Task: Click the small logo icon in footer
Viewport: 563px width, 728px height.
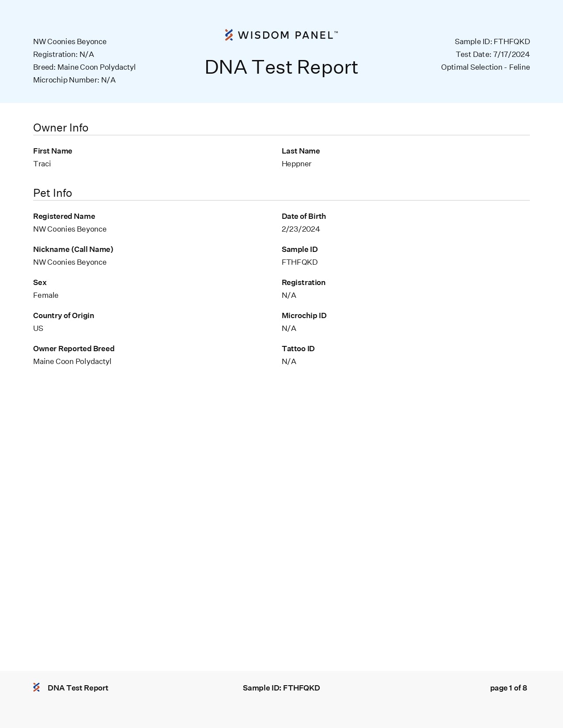Action: point(37,687)
